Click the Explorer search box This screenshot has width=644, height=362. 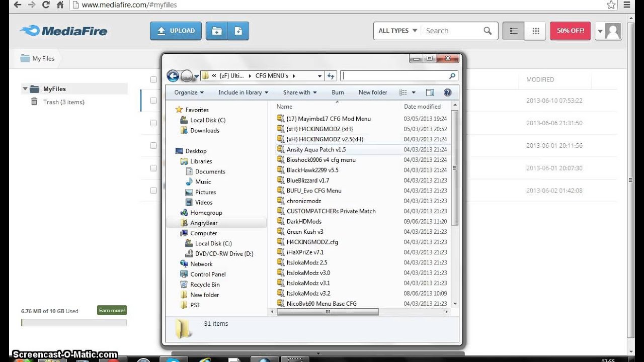tap(399, 76)
